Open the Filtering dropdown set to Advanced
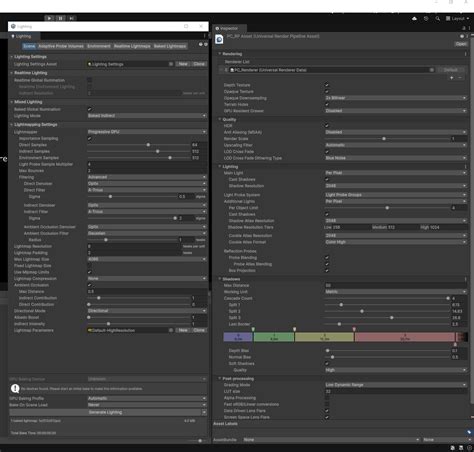Image resolution: width=474 pixels, height=452 pixels. pyautogui.click(x=147, y=177)
